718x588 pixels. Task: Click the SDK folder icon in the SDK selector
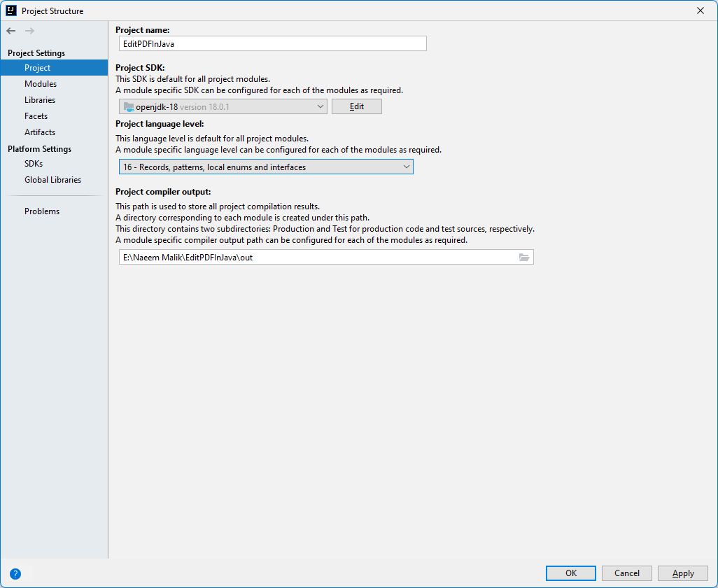[x=131, y=106]
